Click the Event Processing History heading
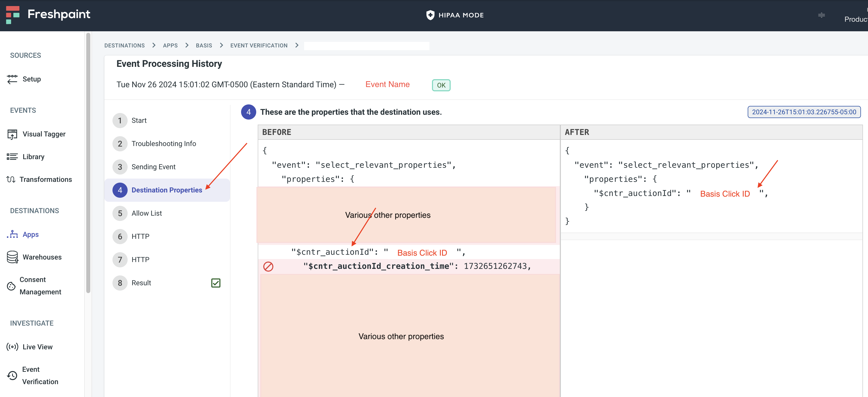The height and width of the screenshot is (397, 868). pos(169,64)
